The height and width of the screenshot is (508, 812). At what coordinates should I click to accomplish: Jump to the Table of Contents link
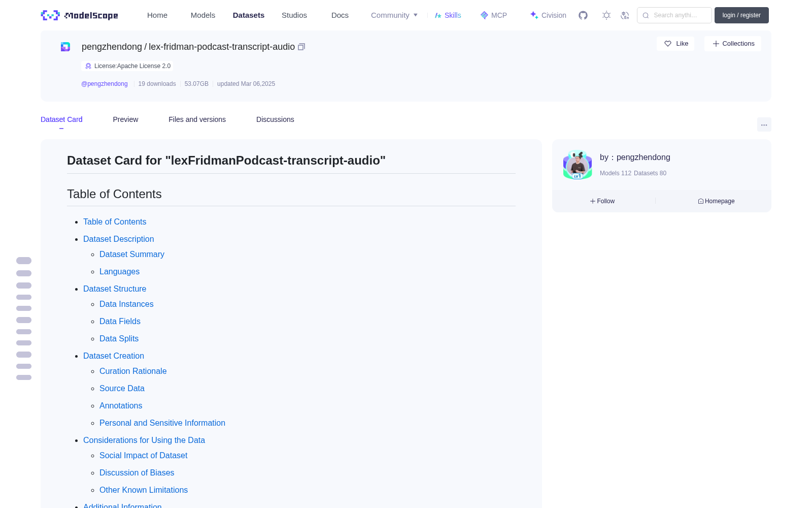[115, 221]
